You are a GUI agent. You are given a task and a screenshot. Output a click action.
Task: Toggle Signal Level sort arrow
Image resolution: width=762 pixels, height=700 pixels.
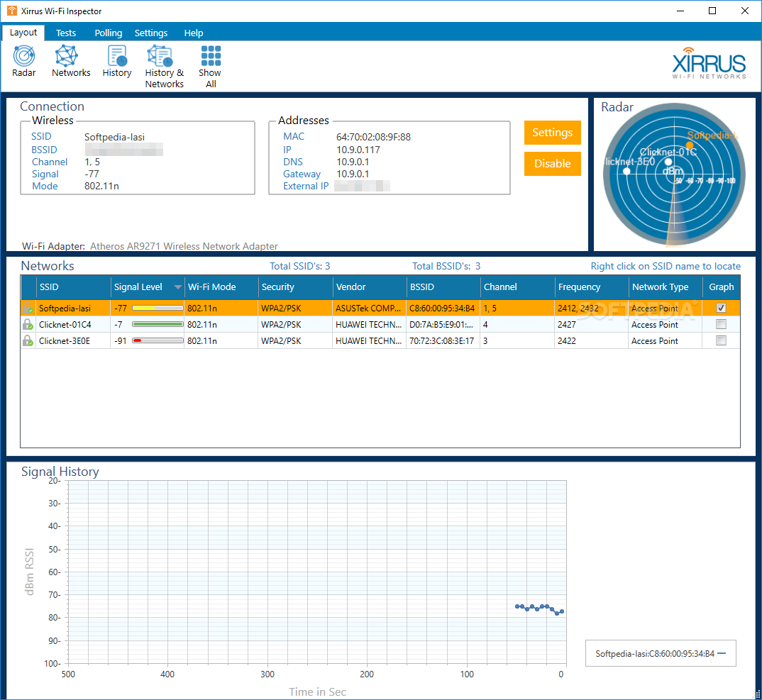click(x=178, y=287)
